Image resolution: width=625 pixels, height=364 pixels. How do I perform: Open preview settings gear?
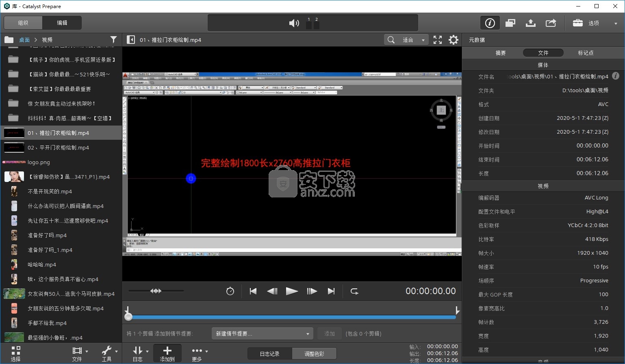tap(454, 39)
